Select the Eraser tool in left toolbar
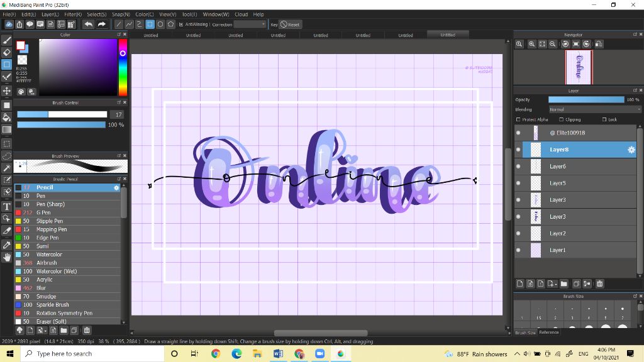 click(x=6, y=53)
